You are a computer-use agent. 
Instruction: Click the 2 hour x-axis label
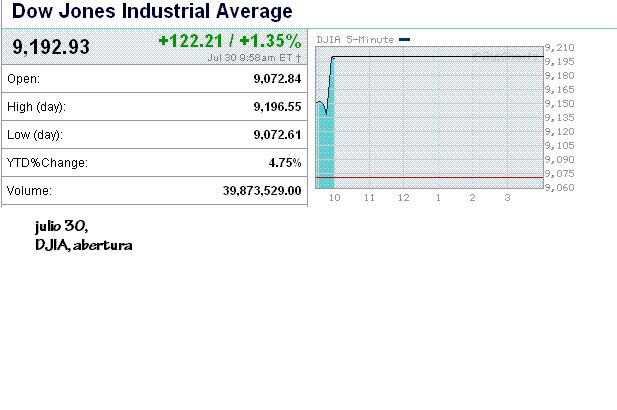point(473,198)
